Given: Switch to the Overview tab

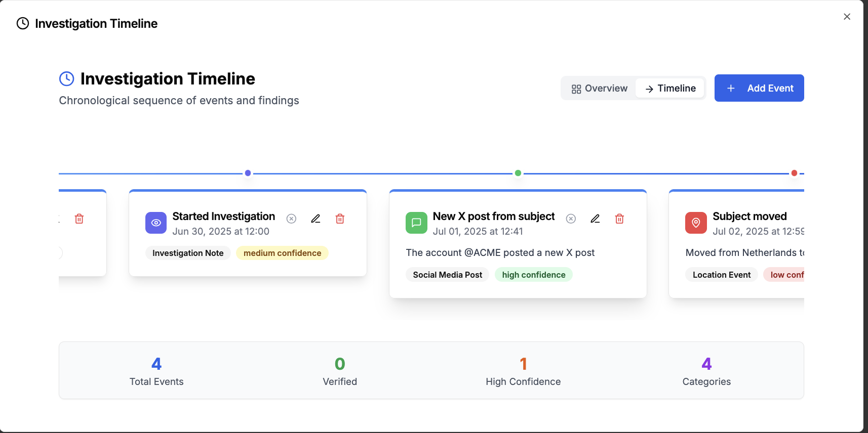Looking at the screenshot, I should 599,89.
